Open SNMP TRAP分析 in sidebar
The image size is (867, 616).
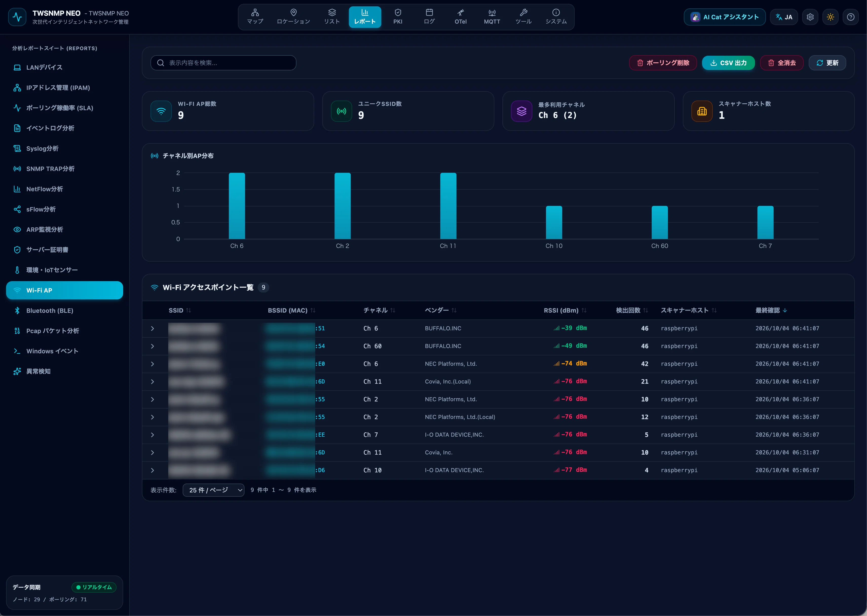point(65,169)
